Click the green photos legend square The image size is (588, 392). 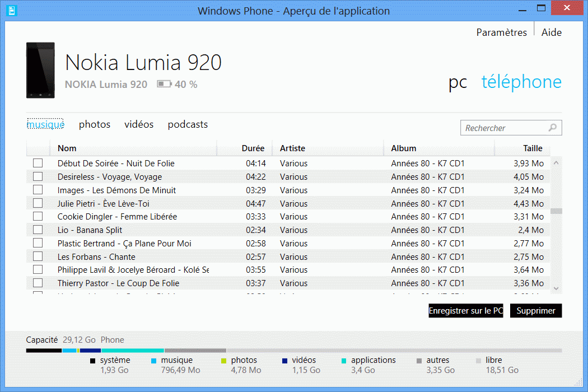pos(224,361)
